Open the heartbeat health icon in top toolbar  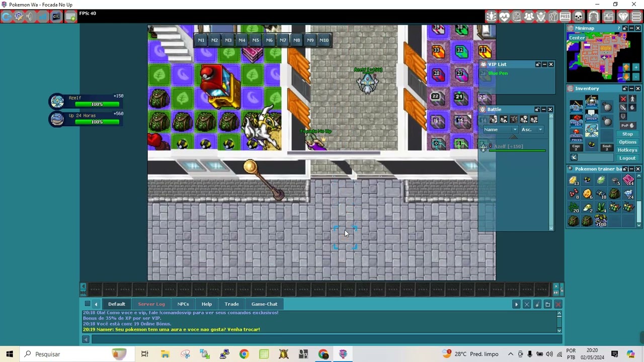click(x=504, y=17)
